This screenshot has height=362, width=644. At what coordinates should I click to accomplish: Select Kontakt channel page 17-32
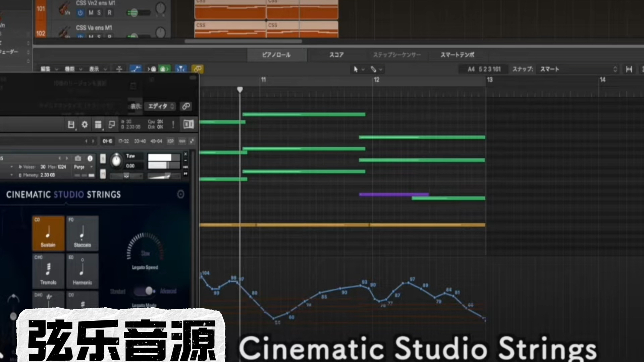tap(123, 141)
